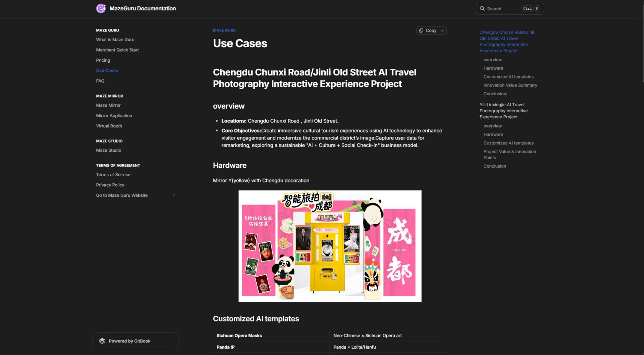644x355 pixels.
Task: Expand the Copy button dropdown chevron
Action: (x=443, y=31)
